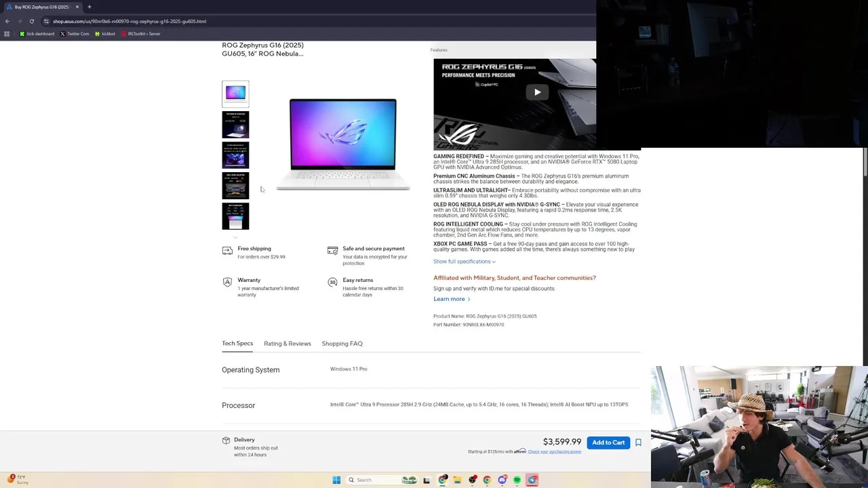This screenshot has height=488, width=868.
Task: Close the Buy ROG Zephyrus G16 tab
Action: coord(77,7)
